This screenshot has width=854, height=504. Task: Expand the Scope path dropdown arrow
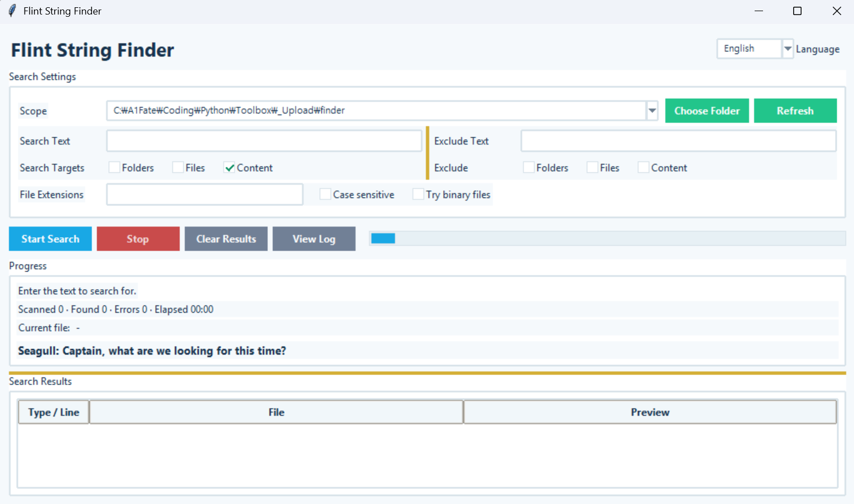(x=652, y=111)
